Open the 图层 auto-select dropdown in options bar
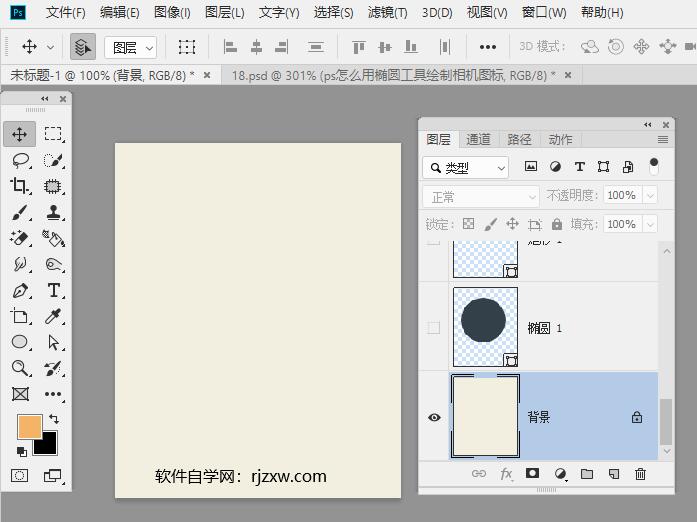The height and width of the screenshot is (522, 697). pyautogui.click(x=132, y=47)
